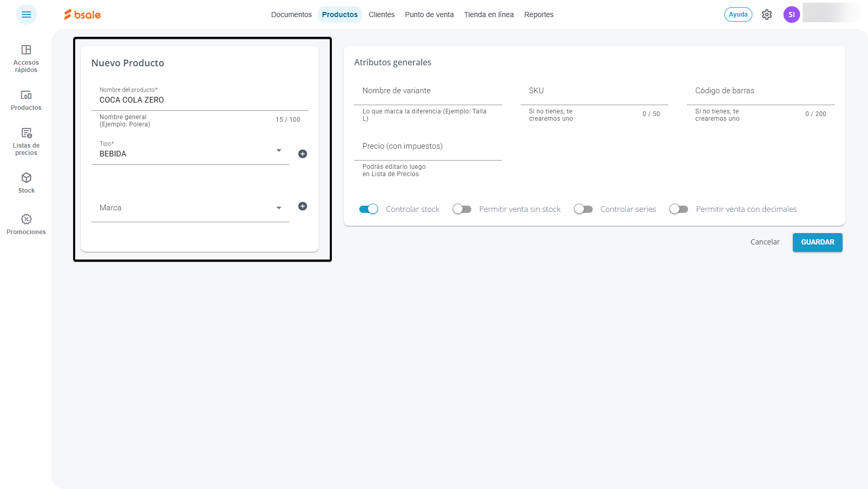This screenshot has width=868, height=489.
Task: Open Stock sidebar icon
Action: (x=26, y=183)
